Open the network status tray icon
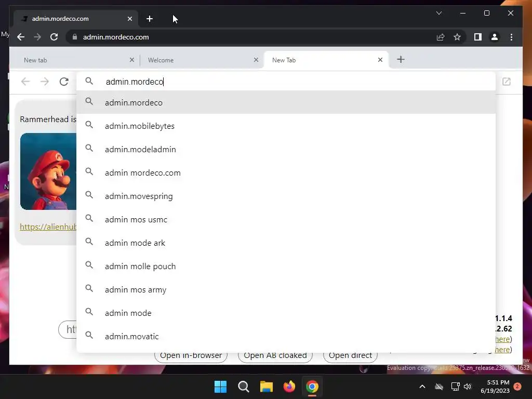 coord(455,387)
